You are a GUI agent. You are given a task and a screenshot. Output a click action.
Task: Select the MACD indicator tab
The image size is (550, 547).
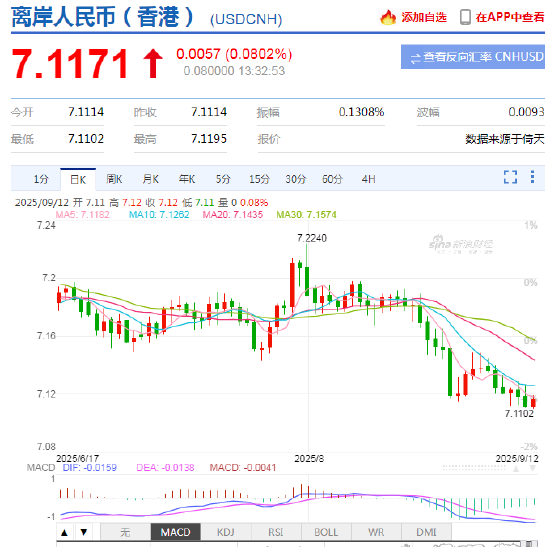click(176, 532)
